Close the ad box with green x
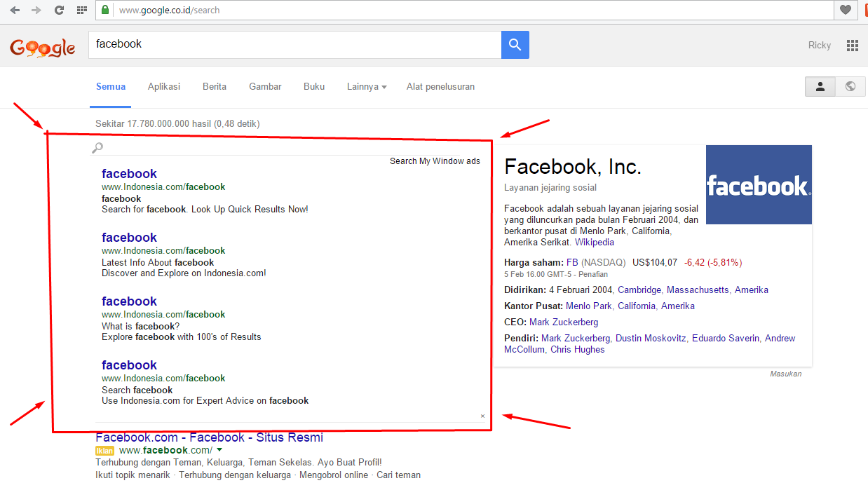Viewport: 868px width, 483px height. 482,416
